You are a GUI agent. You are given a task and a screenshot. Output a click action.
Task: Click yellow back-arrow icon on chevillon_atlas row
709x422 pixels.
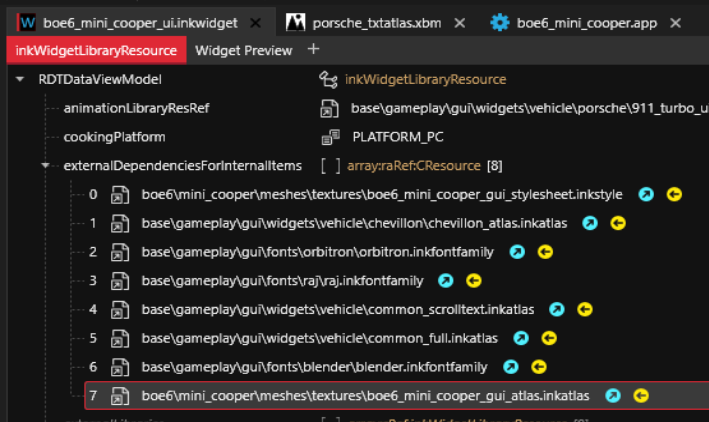(x=618, y=223)
